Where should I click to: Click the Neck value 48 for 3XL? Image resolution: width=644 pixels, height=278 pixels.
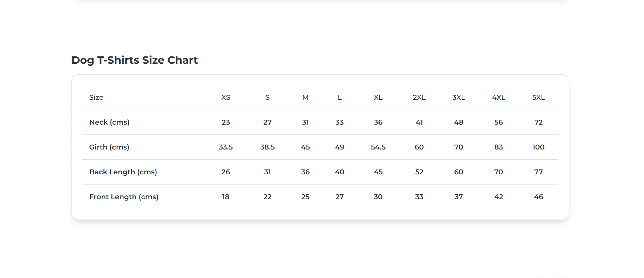[459, 122]
